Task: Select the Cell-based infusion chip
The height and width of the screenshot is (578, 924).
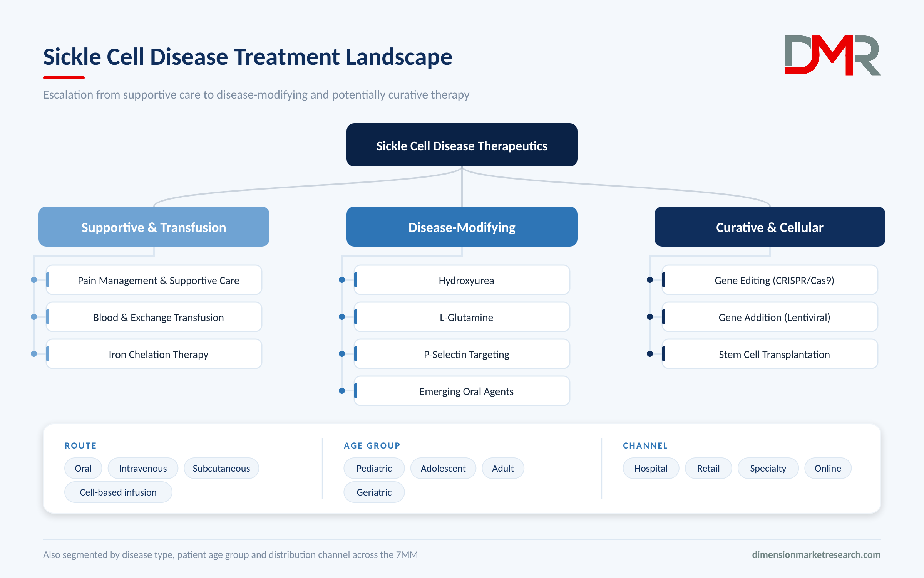Action: click(118, 492)
